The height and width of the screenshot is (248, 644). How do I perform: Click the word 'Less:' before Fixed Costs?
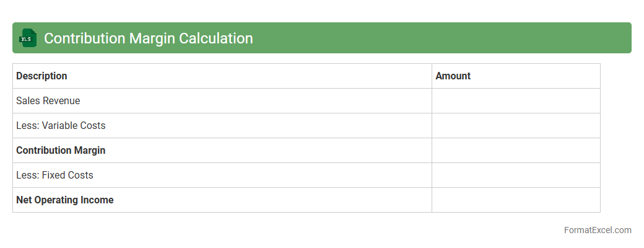point(27,175)
